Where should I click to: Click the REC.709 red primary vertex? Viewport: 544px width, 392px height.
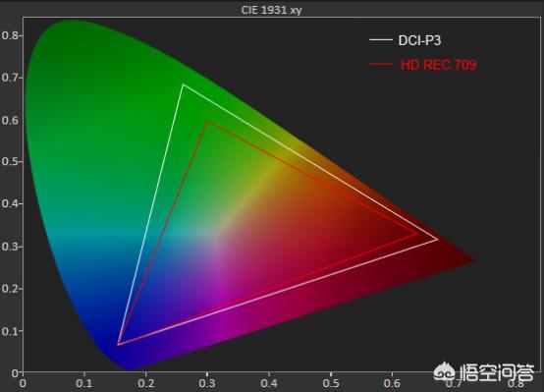coord(416,234)
